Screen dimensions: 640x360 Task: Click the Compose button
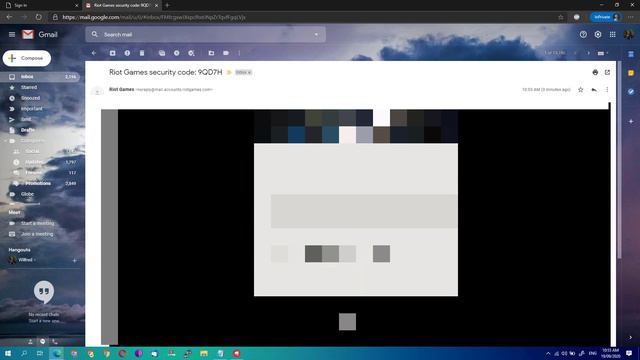click(27, 58)
